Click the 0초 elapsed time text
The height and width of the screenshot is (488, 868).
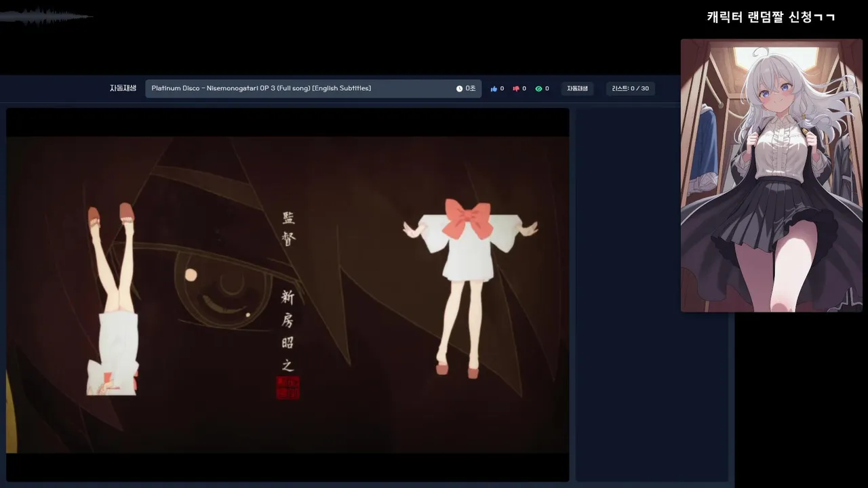[x=470, y=89]
